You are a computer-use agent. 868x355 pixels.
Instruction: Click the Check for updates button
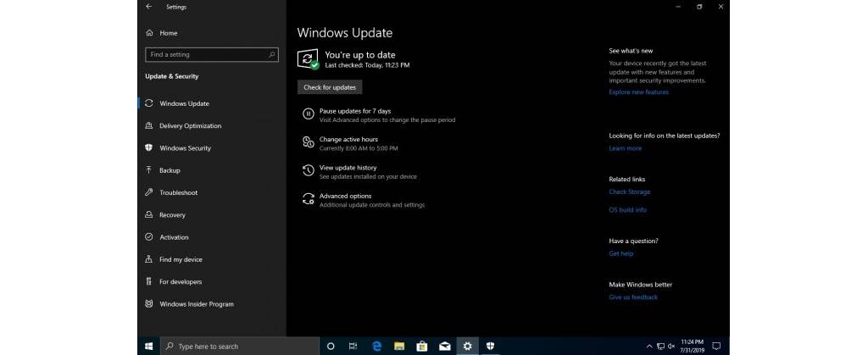(330, 87)
